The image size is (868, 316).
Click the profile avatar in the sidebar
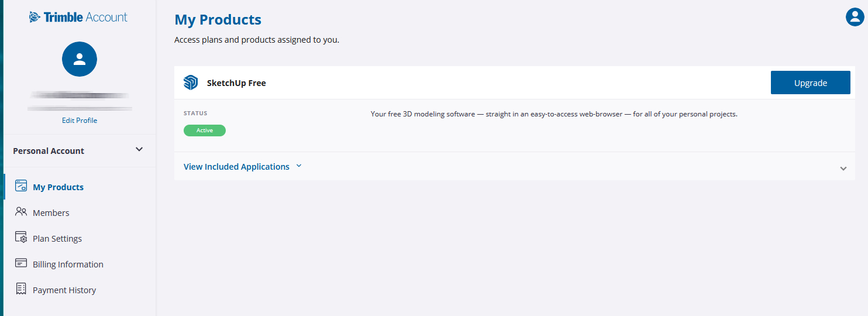tap(80, 59)
